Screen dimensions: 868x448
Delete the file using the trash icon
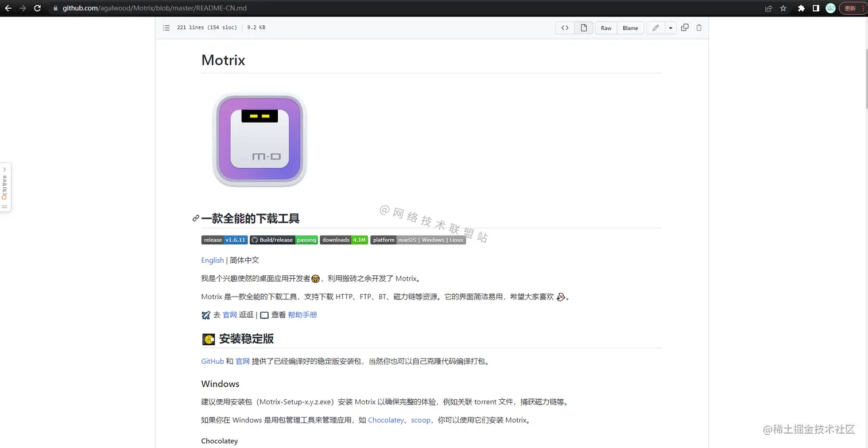[699, 28]
